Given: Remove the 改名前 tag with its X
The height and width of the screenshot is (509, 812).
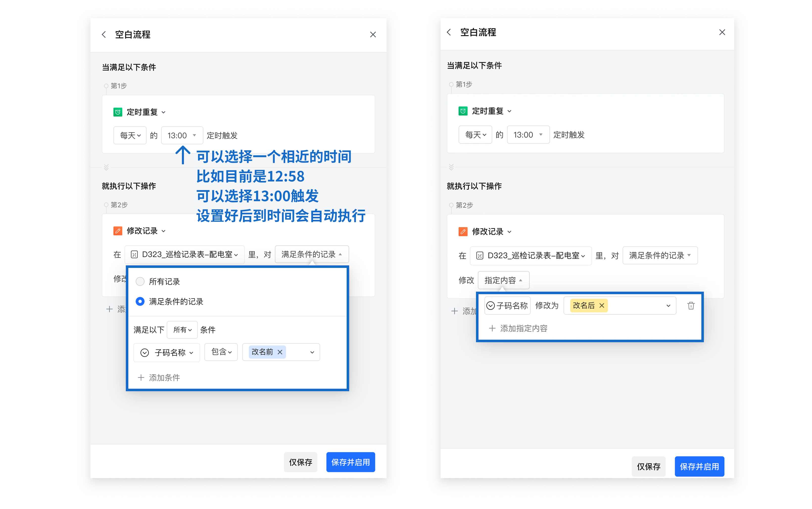Looking at the screenshot, I should pos(280,352).
